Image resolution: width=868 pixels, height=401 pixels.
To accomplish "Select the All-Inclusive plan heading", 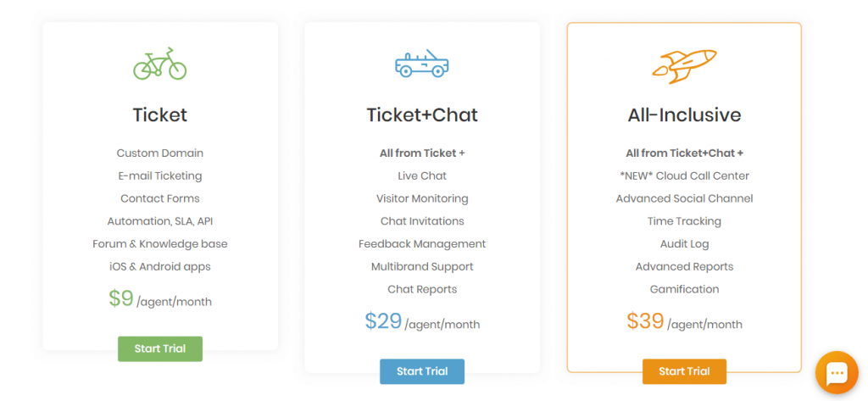I will pyautogui.click(x=684, y=114).
